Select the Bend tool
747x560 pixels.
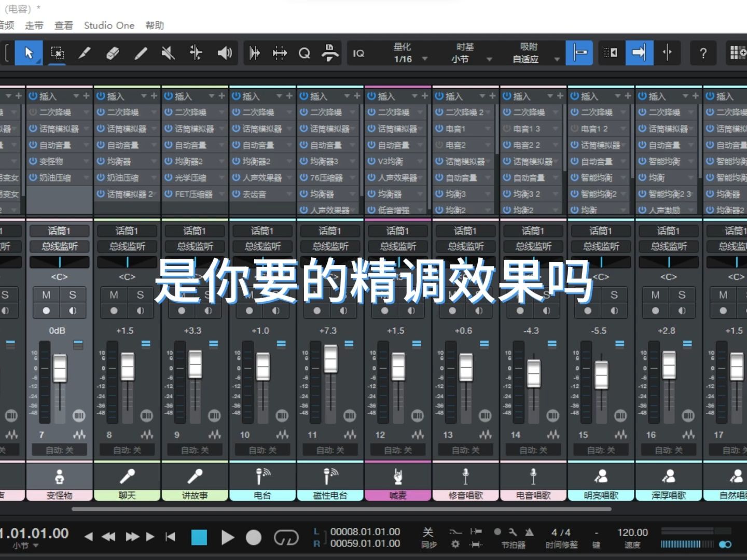point(196,53)
